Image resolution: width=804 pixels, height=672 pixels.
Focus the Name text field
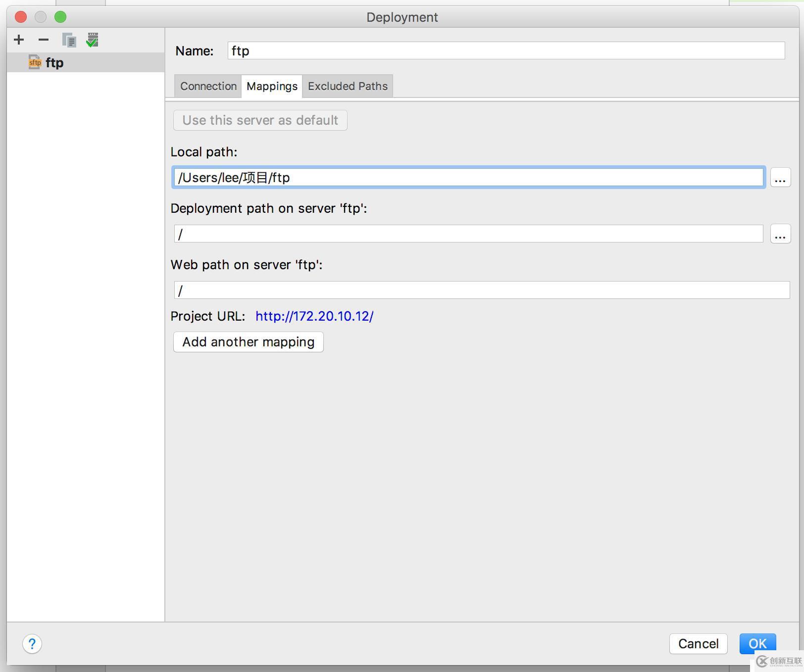(x=506, y=50)
